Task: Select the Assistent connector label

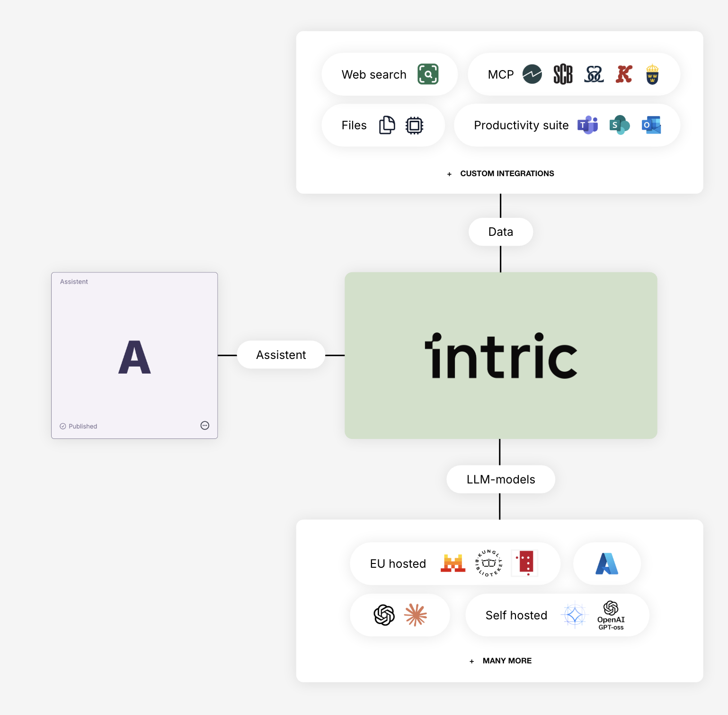Action: click(x=281, y=354)
